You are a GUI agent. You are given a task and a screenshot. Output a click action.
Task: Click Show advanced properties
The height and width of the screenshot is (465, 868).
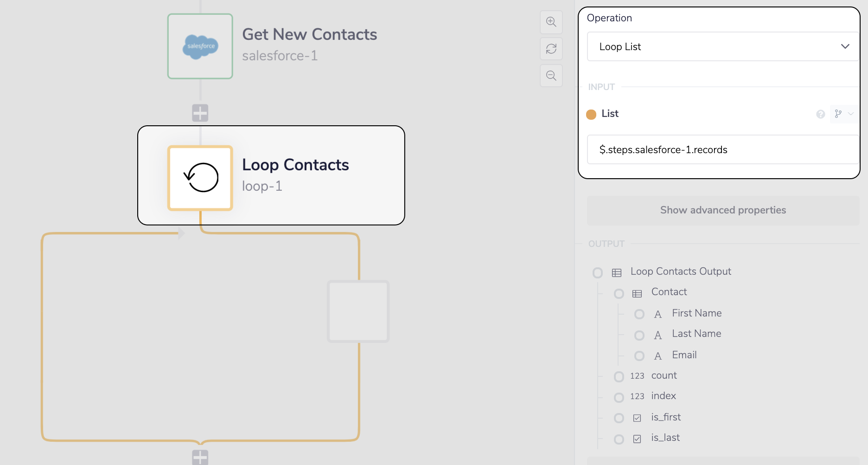[723, 210]
